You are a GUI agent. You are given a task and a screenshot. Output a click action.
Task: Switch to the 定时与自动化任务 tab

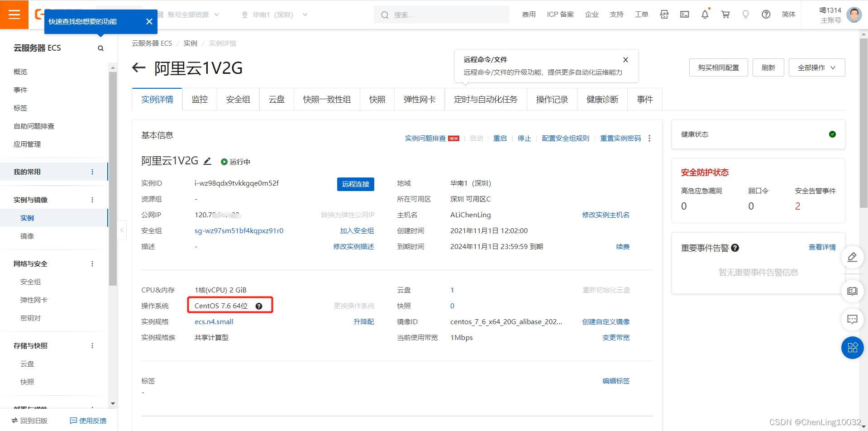(x=486, y=99)
